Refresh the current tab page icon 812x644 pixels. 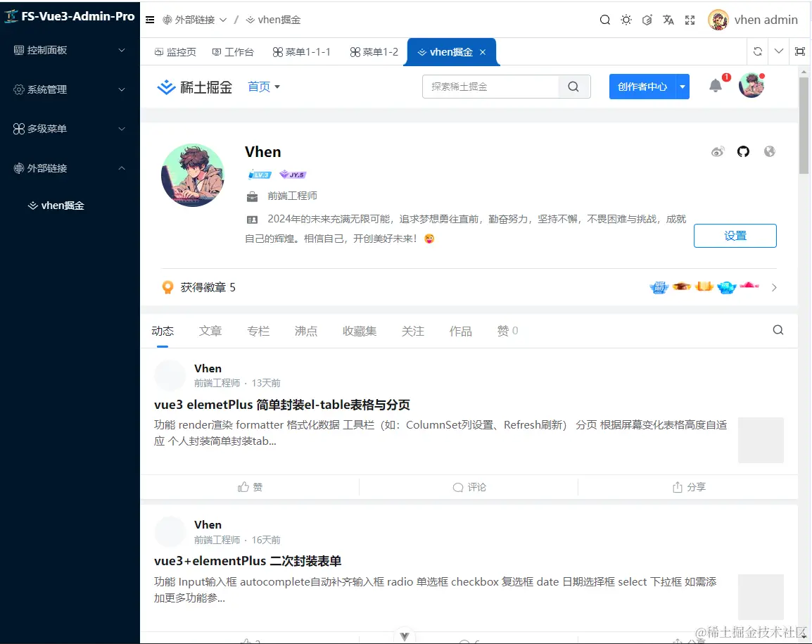pyautogui.click(x=758, y=51)
